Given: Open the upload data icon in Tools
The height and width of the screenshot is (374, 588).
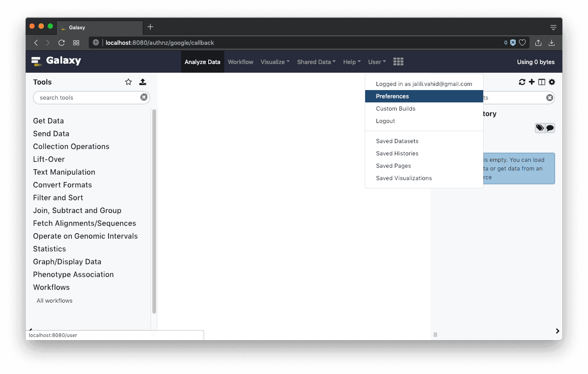Looking at the screenshot, I should [143, 82].
